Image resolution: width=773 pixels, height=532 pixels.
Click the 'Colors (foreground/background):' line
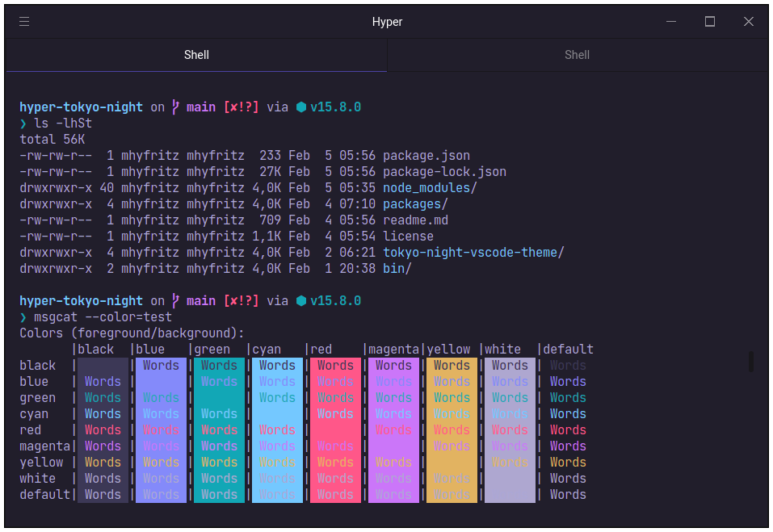coord(132,333)
